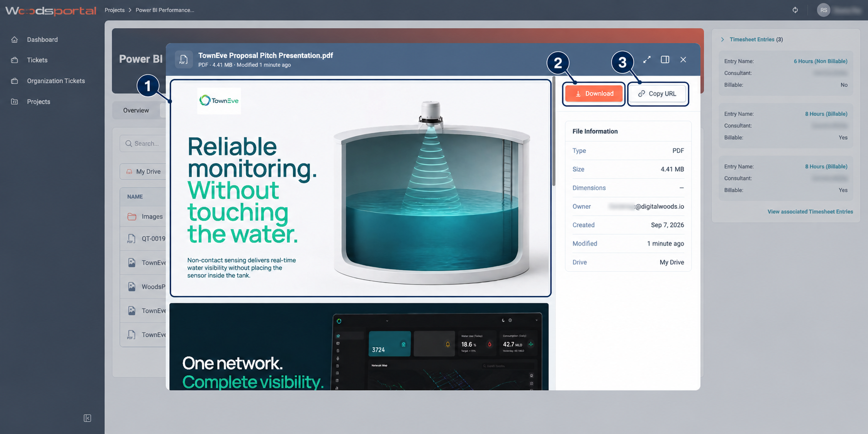This screenshot has width=868, height=434.
Task: Go to Tickets in the sidebar
Action: coord(37,60)
